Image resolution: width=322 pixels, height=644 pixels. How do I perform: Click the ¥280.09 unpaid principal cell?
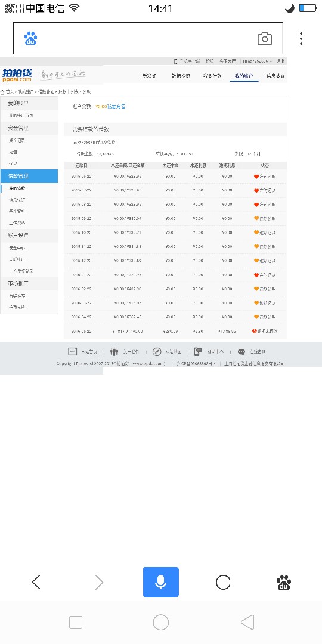(170, 331)
